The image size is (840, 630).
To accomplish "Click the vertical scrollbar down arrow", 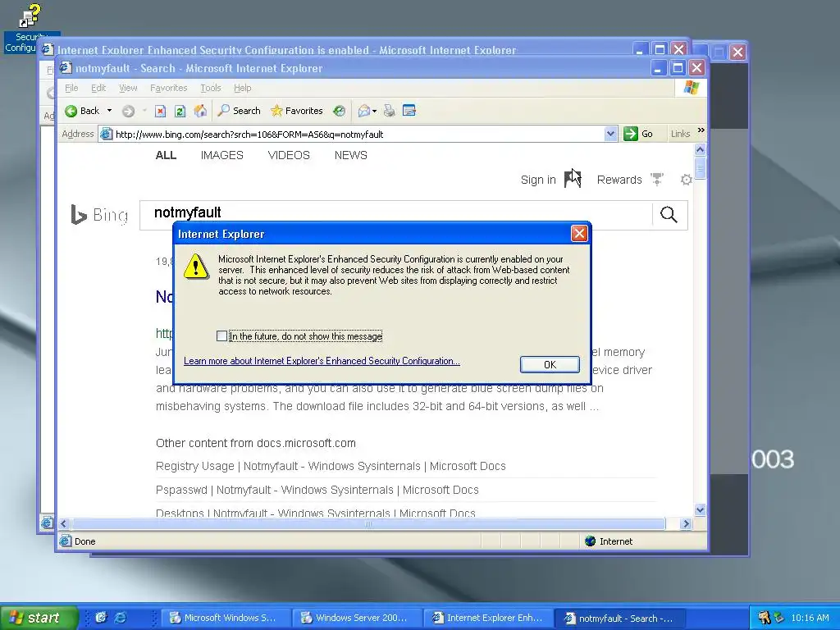I will tap(700, 510).
